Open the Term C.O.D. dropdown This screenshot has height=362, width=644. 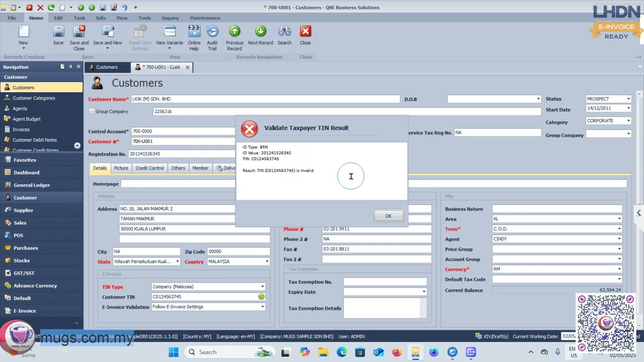(619, 229)
